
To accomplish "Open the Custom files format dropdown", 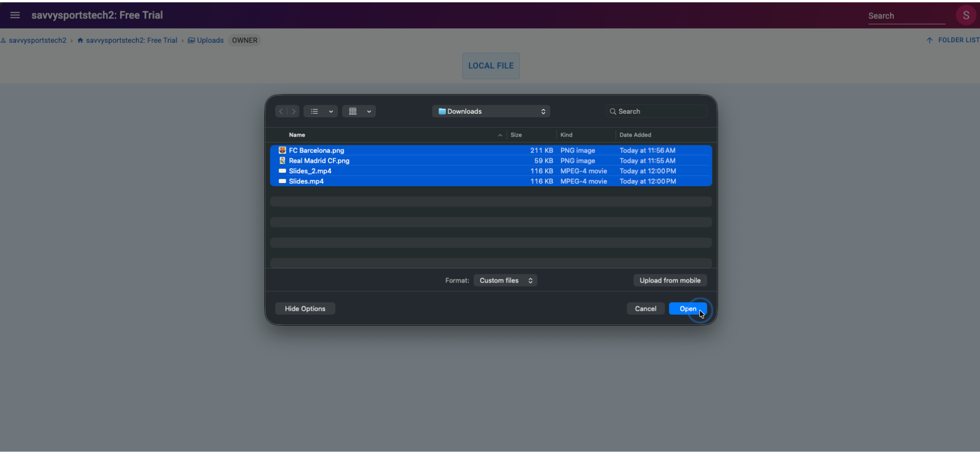I will (x=505, y=281).
